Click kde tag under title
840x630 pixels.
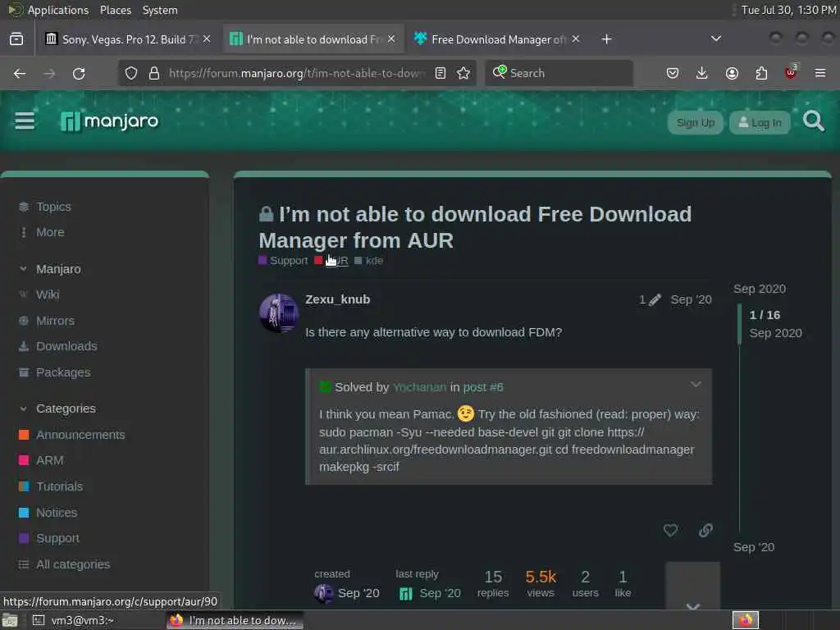(x=369, y=261)
